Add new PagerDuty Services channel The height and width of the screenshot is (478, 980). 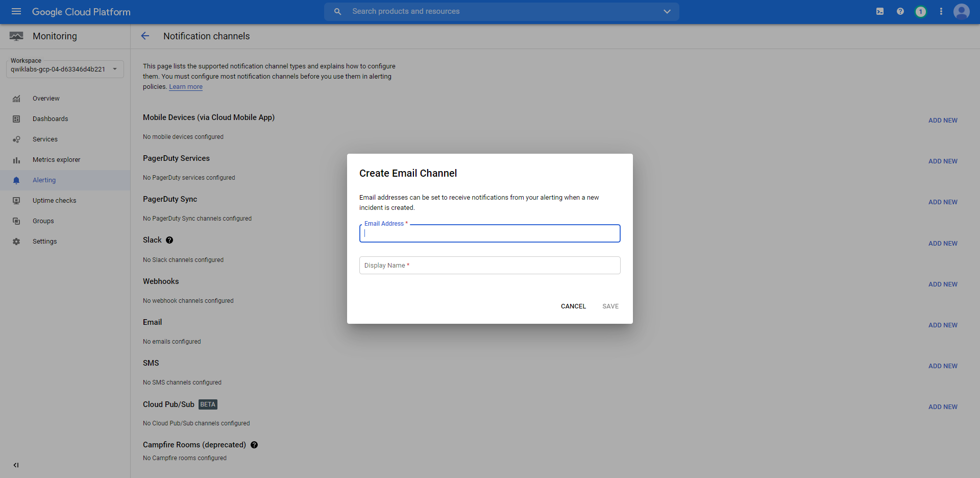tap(943, 161)
